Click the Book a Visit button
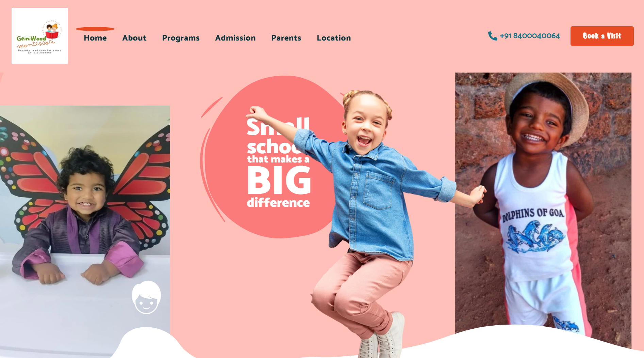Screen dimensions: 644x358 click(602, 36)
